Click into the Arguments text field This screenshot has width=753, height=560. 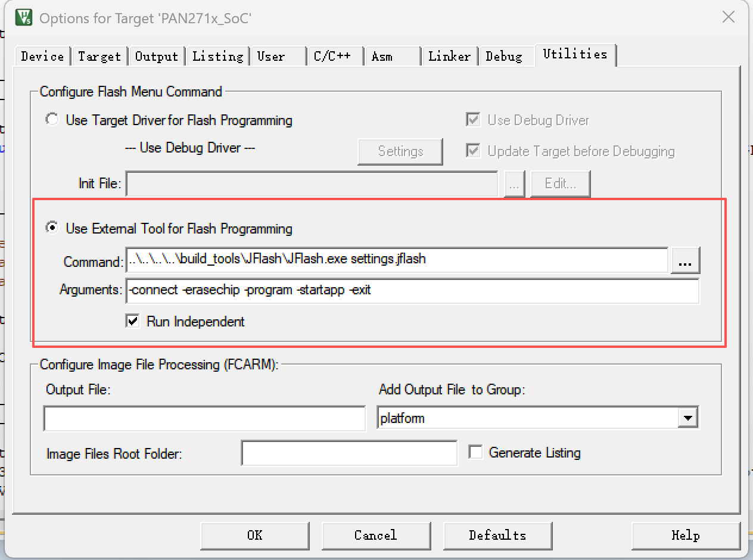pos(411,291)
